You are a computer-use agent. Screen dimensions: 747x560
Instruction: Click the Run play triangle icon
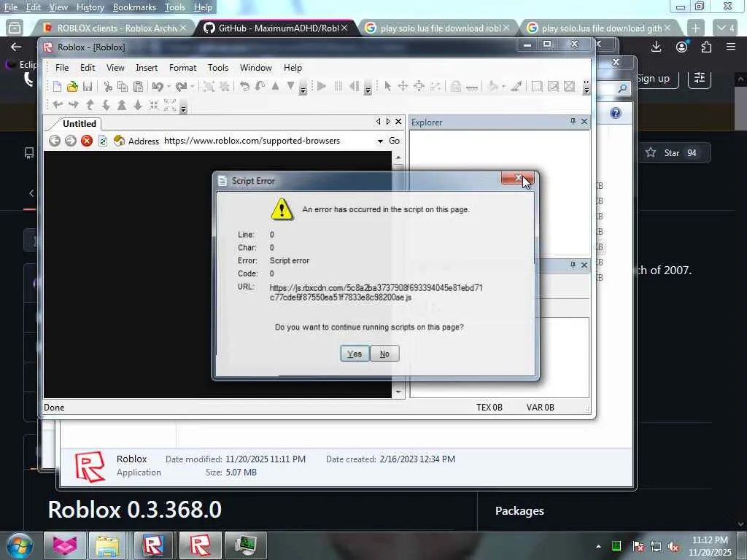pyautogui.click(x=322, y=86)
